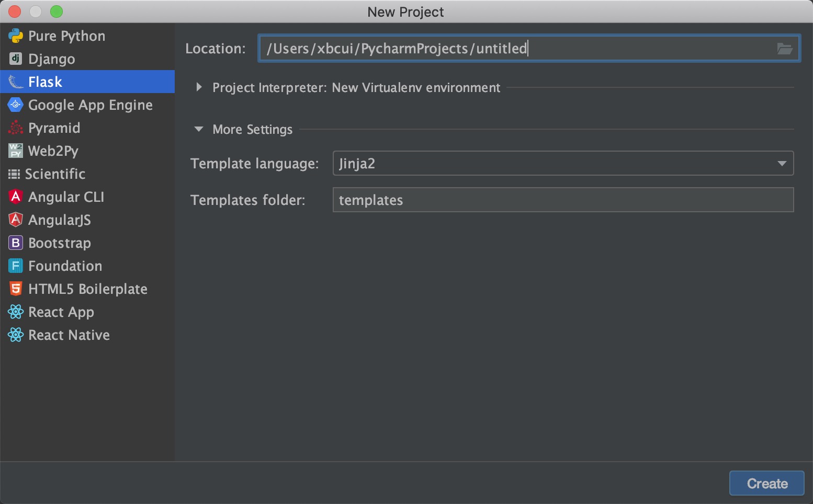Collapse More Settings section triangle
Viewport: 813px width, 504px height.
click(x=199, y=129)
